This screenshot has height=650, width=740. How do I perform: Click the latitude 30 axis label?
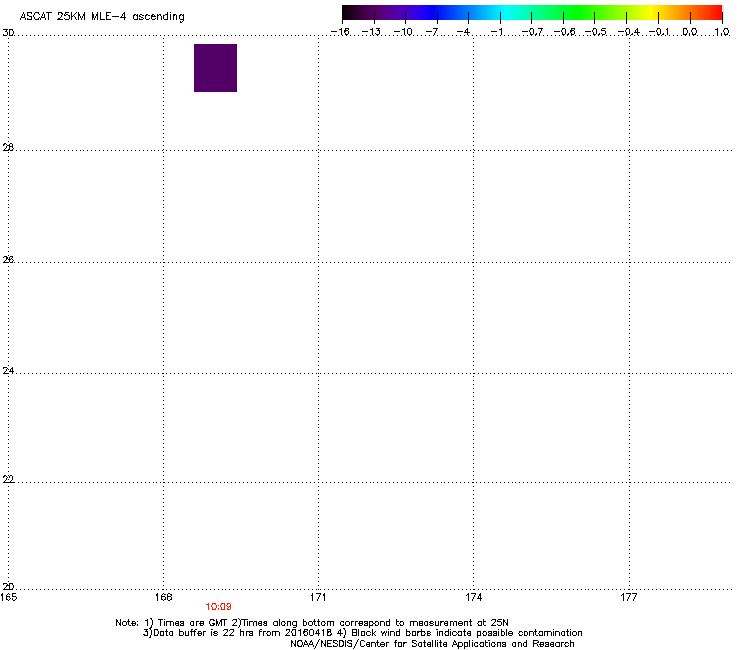pyautogui.click(x=8, y=33)
